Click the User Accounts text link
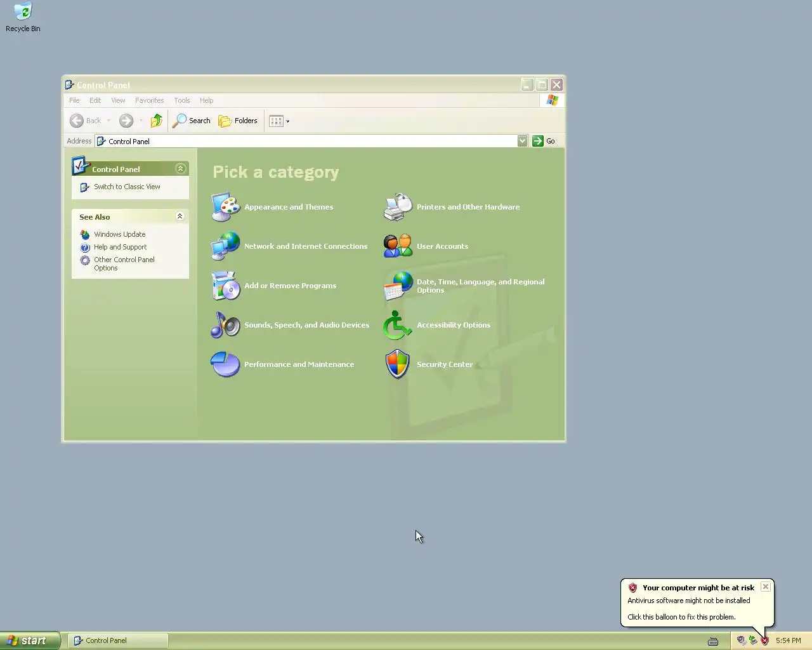812x650 pixels. tap(442, 246)
